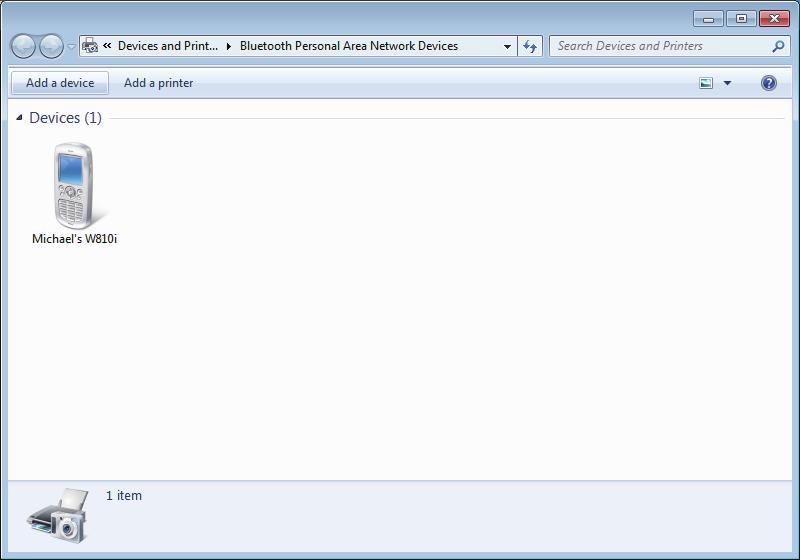
Task: Go forward with the Forward arrow button
Action: (51, 46)
